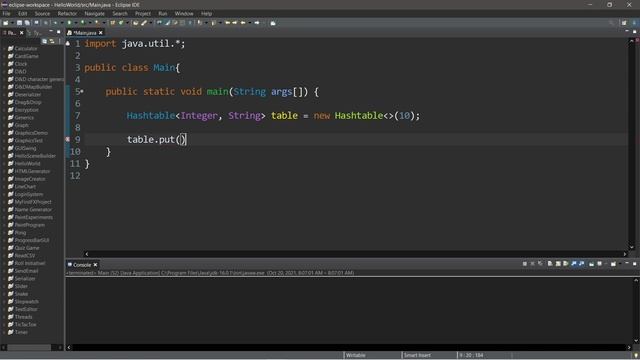The height and width of the screenshot is (360, 640).
Task: Select the Pong project
Action: point(20,233)
